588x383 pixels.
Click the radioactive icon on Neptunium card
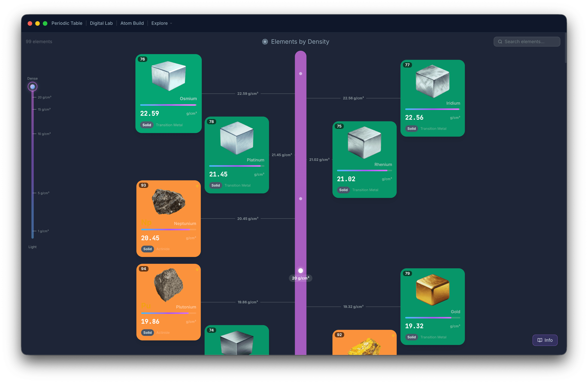pyautogui.click(x=197, y=186)
